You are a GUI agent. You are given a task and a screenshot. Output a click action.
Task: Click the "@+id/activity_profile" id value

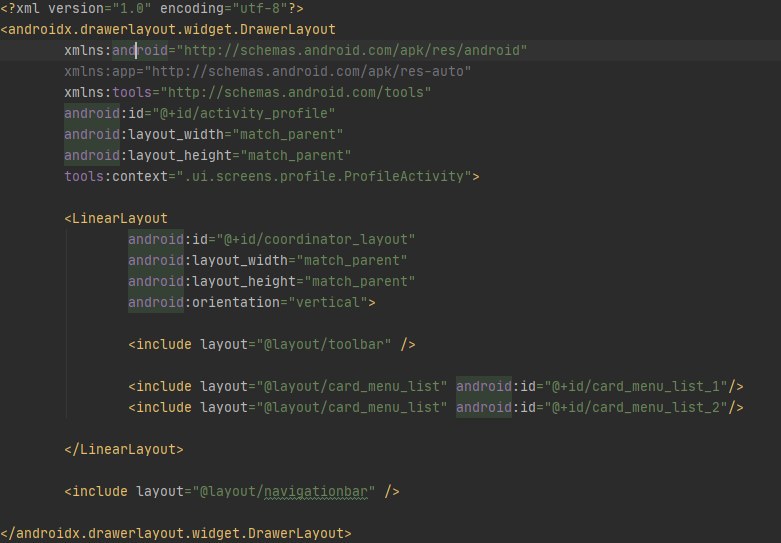pyautogui.click(x=244, y=113)
